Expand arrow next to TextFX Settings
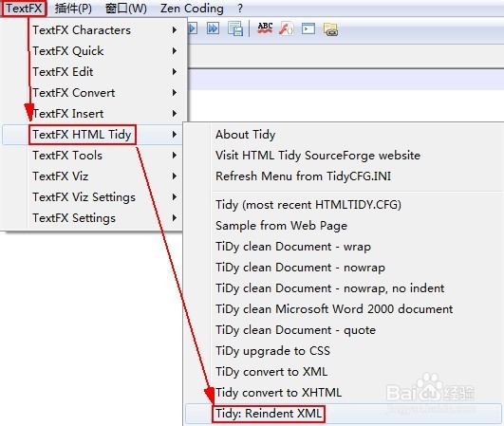 click(175, 218)
